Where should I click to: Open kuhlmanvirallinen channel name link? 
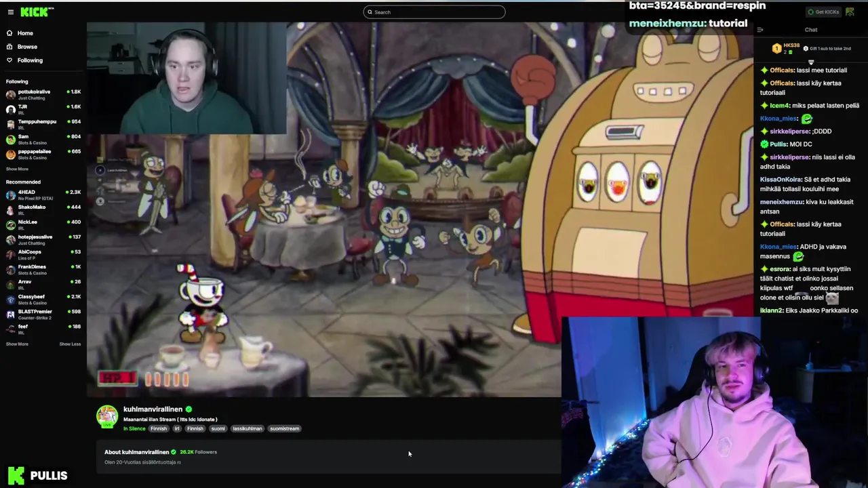153,409
